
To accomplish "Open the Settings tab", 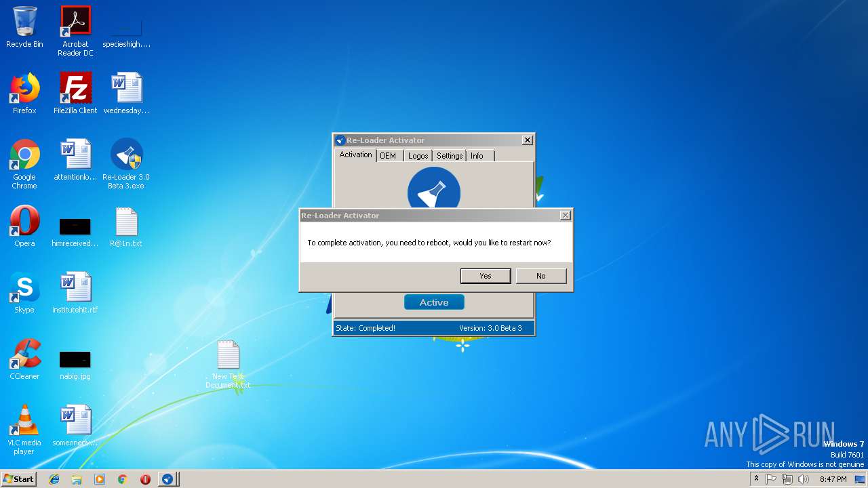I will (449, 156).
